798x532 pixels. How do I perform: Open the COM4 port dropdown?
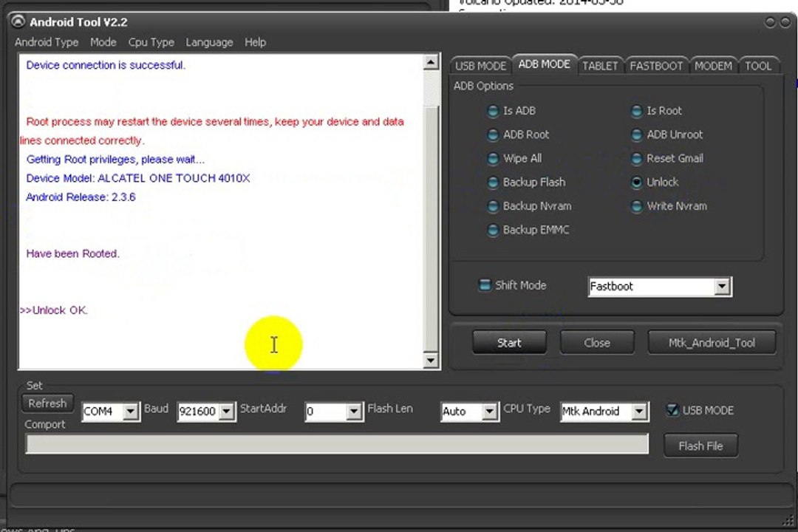click(x=131, y=412)
